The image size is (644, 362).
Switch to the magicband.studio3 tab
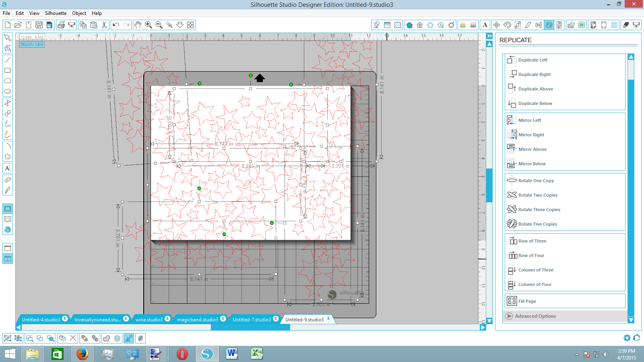[198, 319]
